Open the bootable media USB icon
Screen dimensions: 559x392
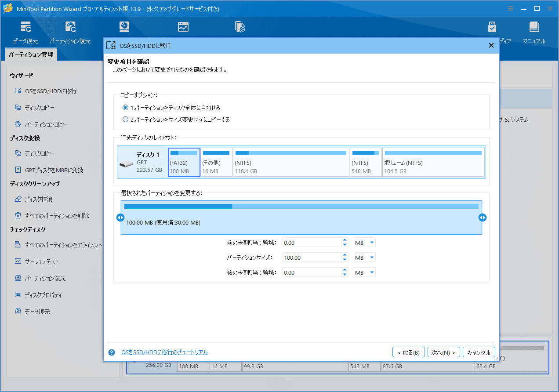492,27
